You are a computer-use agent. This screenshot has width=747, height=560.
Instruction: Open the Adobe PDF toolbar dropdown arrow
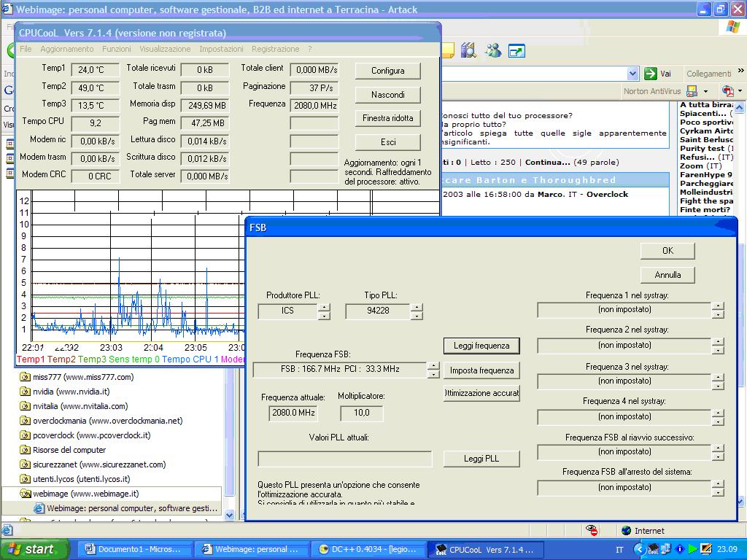click(740, 91)
